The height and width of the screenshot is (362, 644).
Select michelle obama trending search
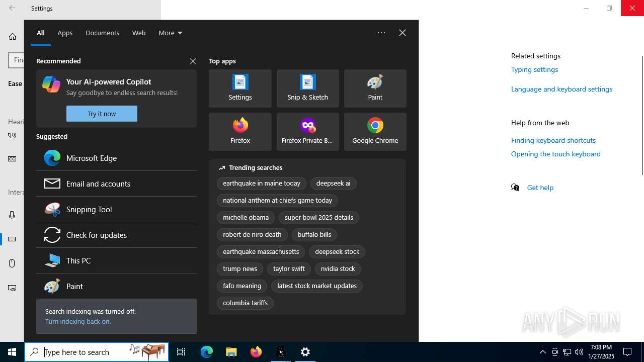tap(246, 218)
